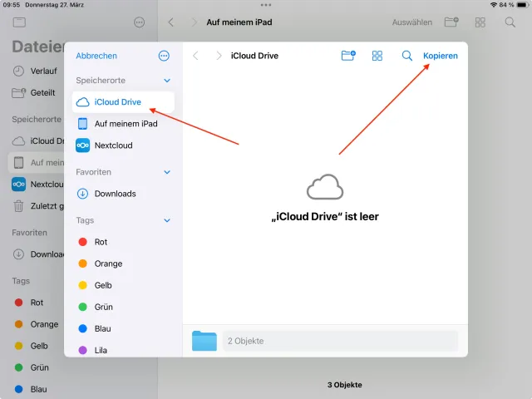Tap Abbrechen to cancel the copy dialog
Viewport: 532px width, 399px height.
(x=96, y=56)
